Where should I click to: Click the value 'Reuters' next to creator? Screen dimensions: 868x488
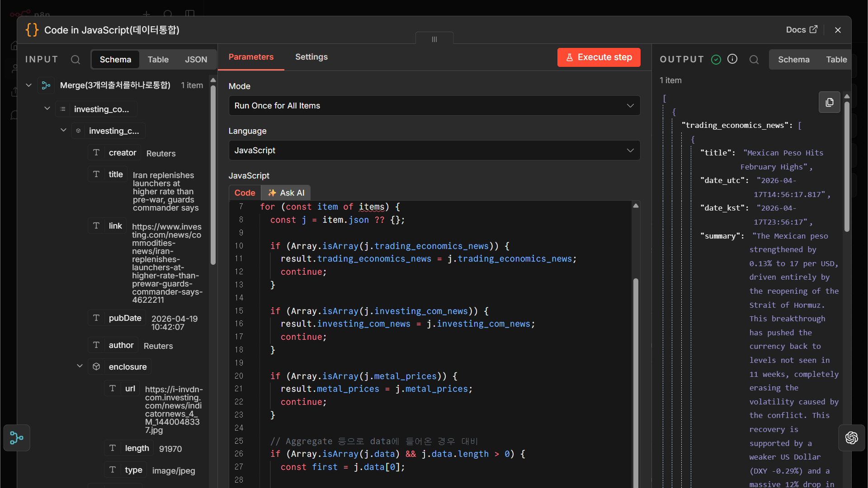(x=161, y=154)
